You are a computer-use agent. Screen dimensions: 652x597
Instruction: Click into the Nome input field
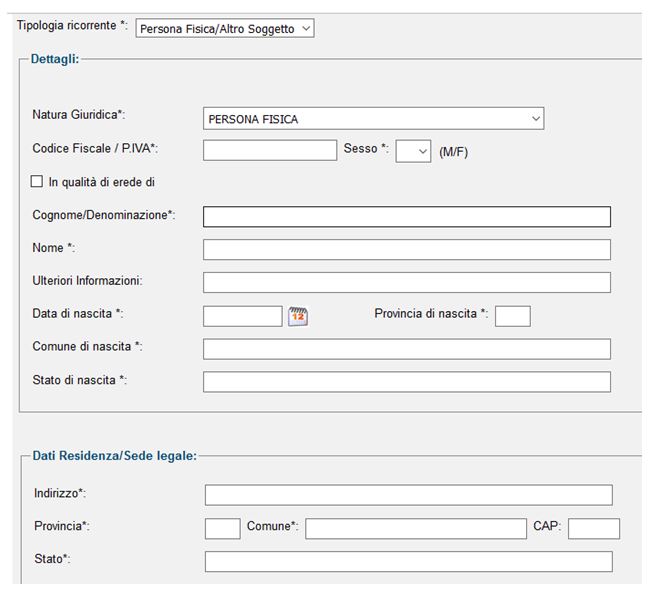406,250
